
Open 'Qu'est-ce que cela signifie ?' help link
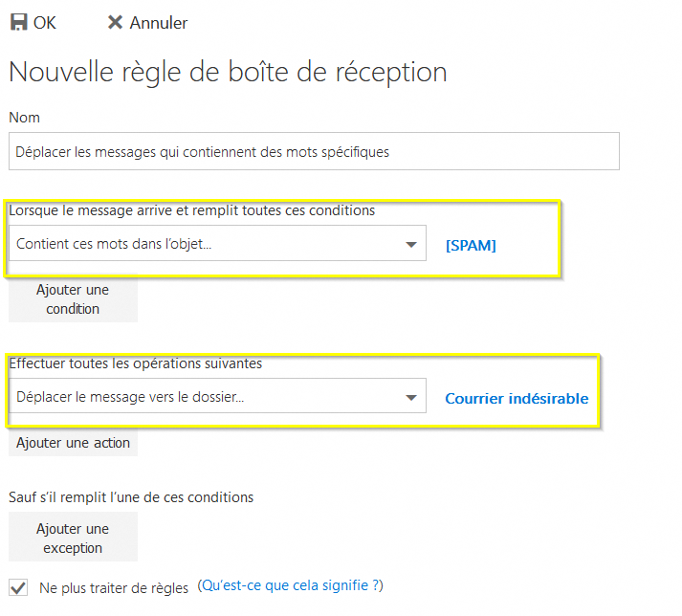[290, 585]
